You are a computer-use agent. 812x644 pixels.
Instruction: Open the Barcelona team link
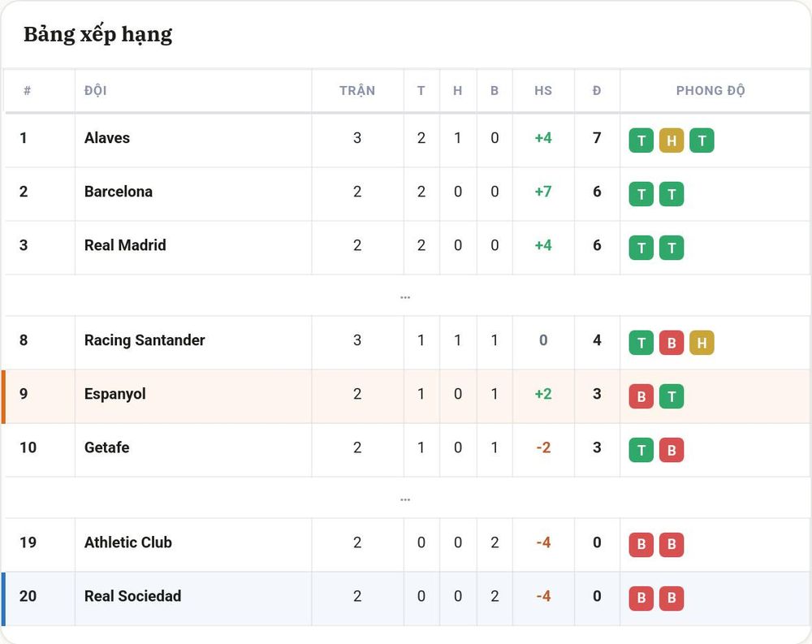pyautogui.click(x=119, y=192)
